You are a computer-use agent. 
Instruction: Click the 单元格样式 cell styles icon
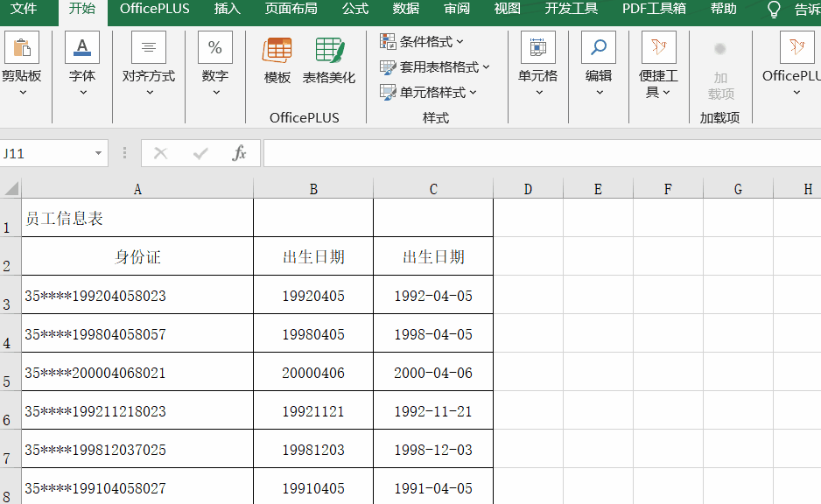[388, 92]
